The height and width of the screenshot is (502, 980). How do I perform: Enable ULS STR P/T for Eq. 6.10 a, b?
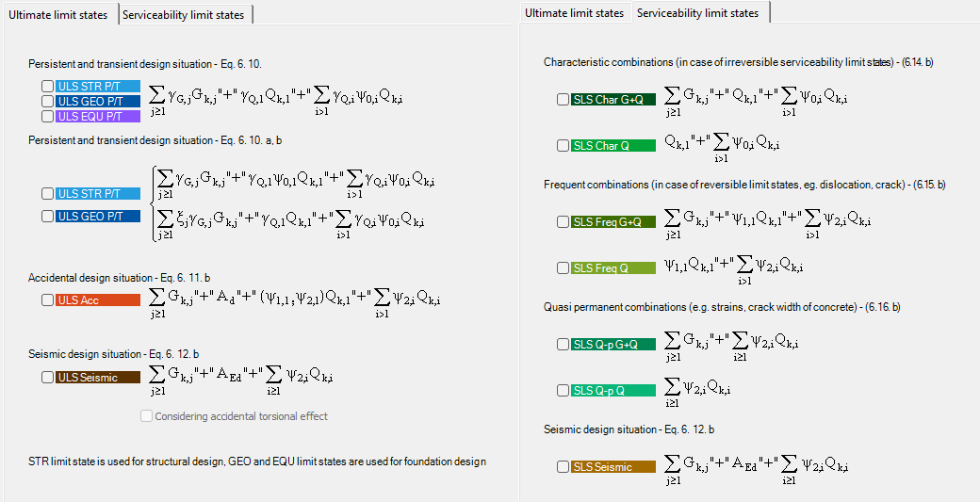[x=47, y=193]
